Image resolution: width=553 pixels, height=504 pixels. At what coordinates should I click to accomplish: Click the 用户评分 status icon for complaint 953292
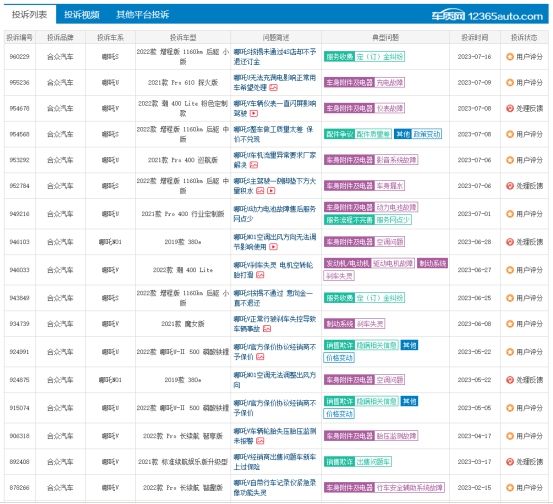coord(510,160)
